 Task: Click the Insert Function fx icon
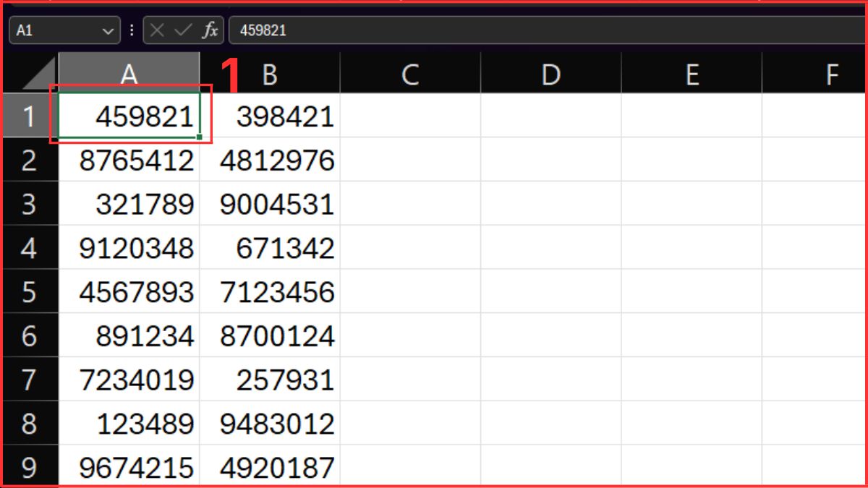(210, 30)
